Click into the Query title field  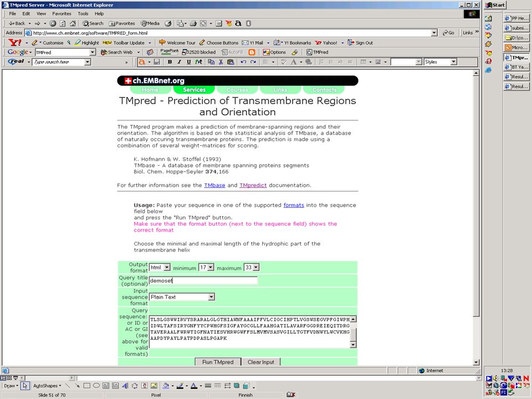(x=203, y=280)
